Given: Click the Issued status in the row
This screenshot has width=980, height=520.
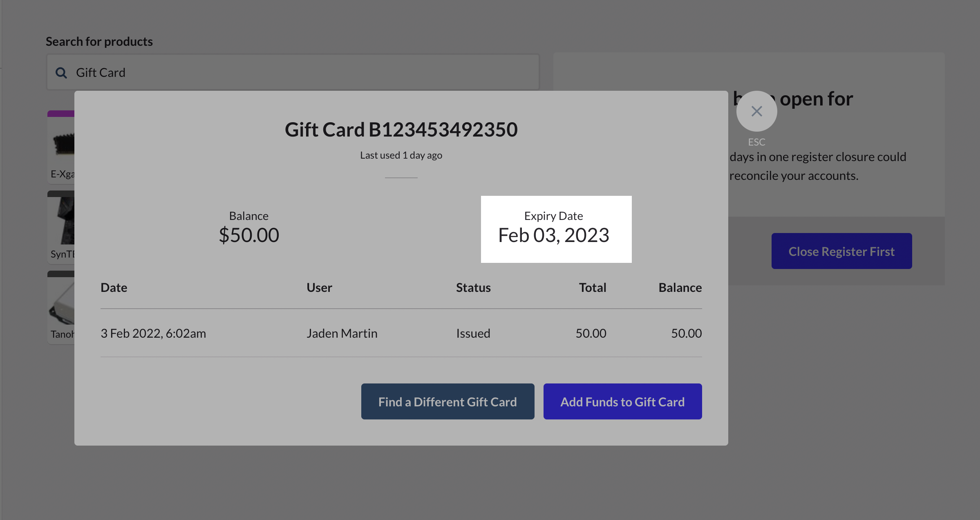Looking at the screenshot, I should coord(473,333).
